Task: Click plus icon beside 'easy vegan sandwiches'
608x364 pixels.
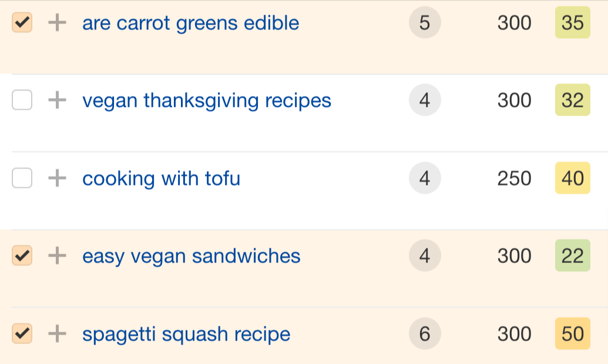Action: [x=57, y=255]
